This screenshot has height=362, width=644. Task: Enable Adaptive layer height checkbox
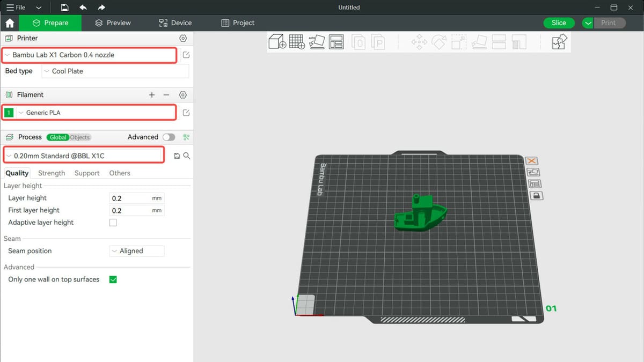tap(113, 223)
